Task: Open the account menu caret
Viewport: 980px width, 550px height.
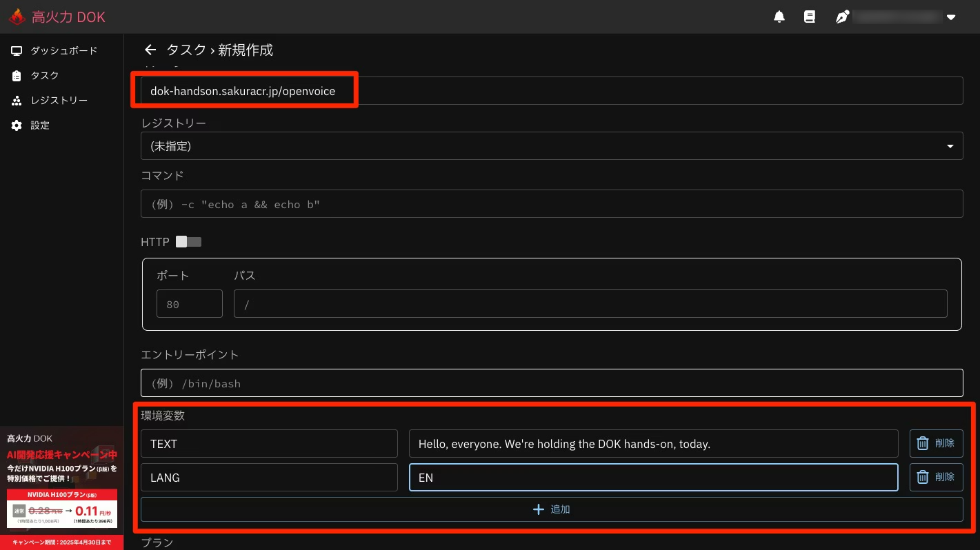Action: click(951, 17)
